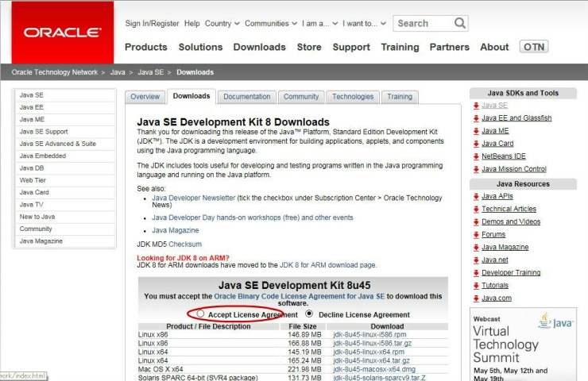588x381 pixels.
Task: Click the search magnifier icon
Action: coord(459,23)
